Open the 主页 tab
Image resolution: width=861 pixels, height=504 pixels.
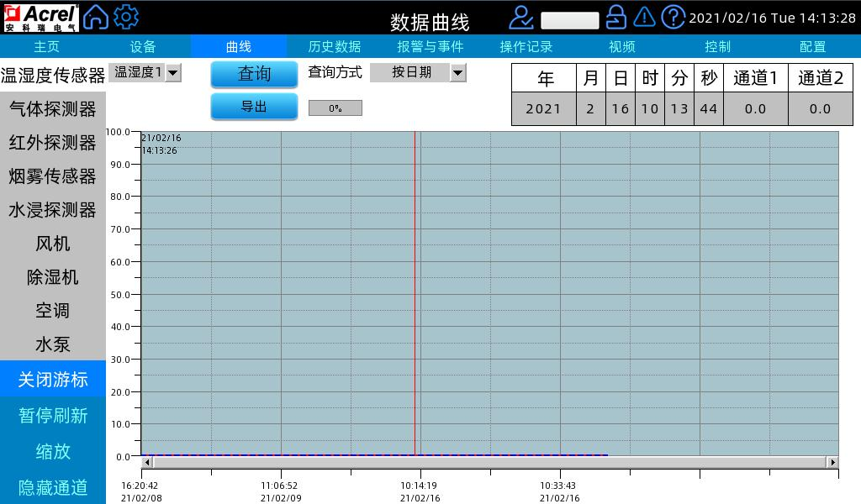(x=47, y=46)
